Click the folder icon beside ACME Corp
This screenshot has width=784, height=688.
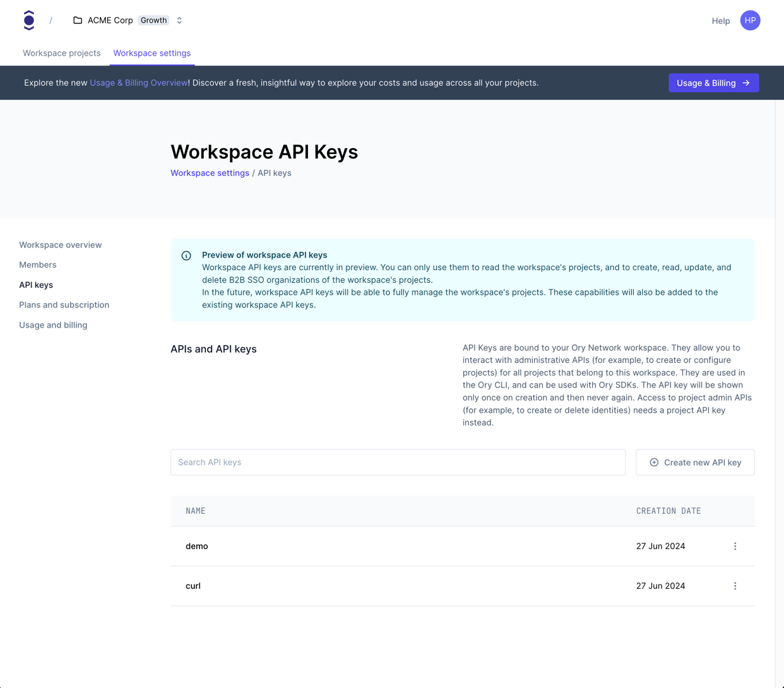click(x=78, y=20)
